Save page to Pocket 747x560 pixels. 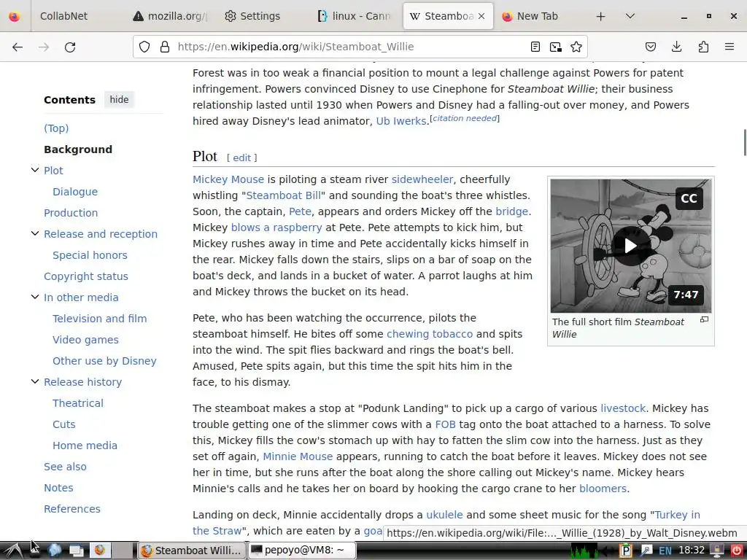[x=650, y=47]
